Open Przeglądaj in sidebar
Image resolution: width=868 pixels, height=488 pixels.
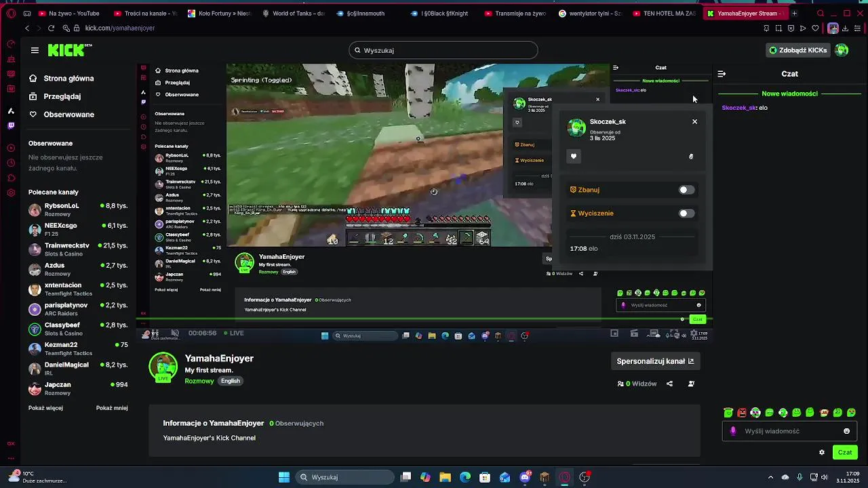54,96
